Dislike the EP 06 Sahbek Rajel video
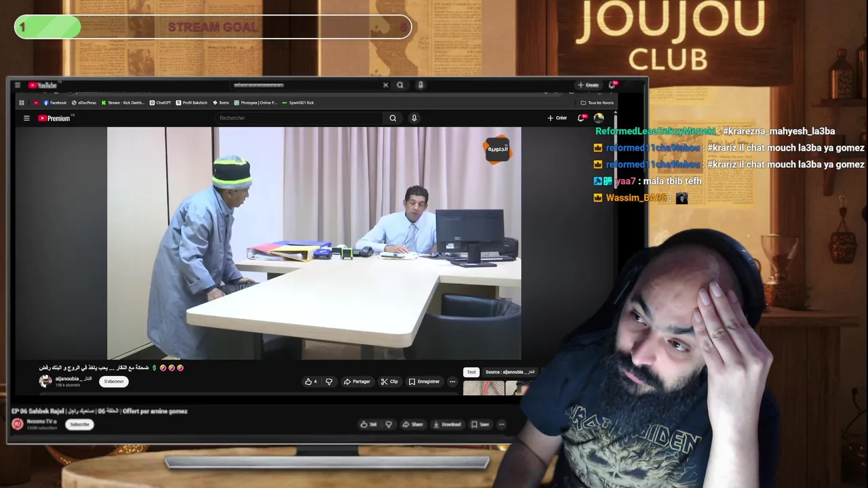 point(389,424)
